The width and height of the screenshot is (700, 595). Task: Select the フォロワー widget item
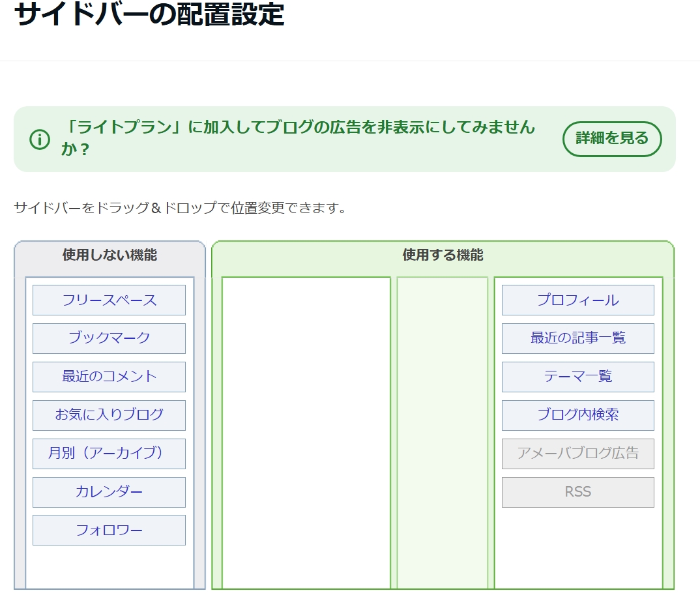click(x=108, y=530)
